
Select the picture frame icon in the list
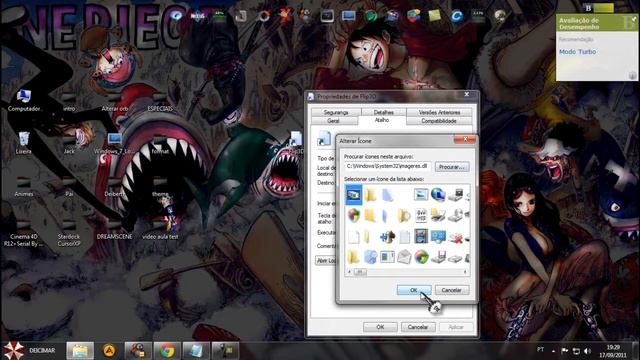point(421,195)
